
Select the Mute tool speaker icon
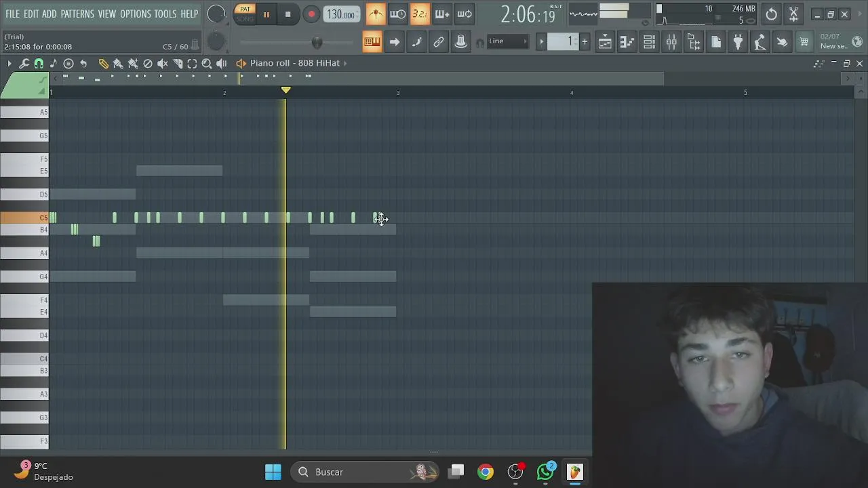(163, 63)
